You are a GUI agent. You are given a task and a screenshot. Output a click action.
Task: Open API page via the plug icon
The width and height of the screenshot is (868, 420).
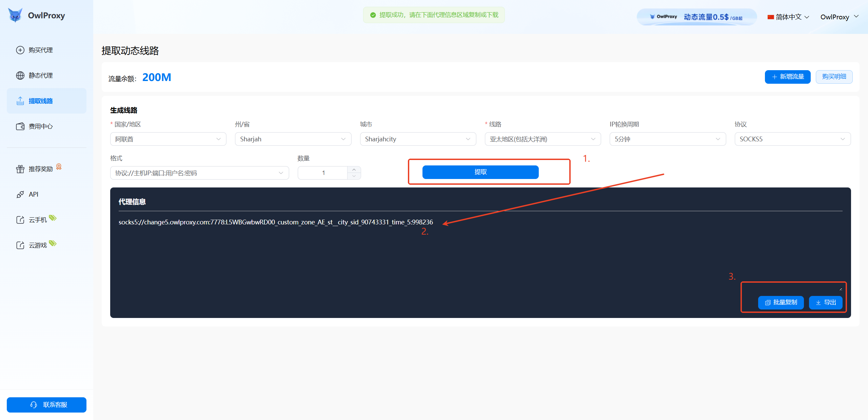[20, 194]
